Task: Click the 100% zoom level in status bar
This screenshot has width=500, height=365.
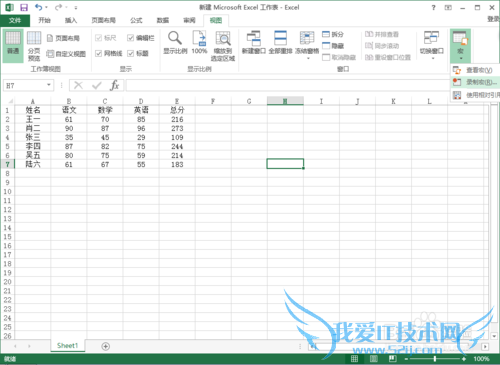Action: (481, 359)
